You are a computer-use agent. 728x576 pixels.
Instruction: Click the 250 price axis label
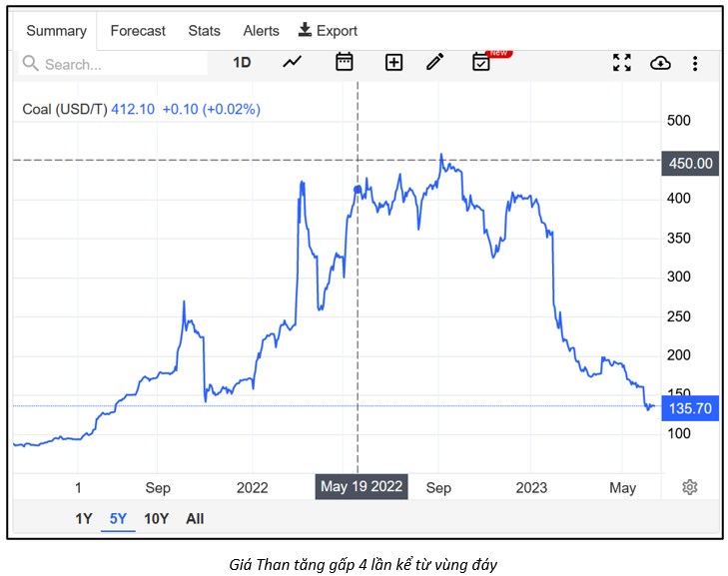[x=678, y=316]
